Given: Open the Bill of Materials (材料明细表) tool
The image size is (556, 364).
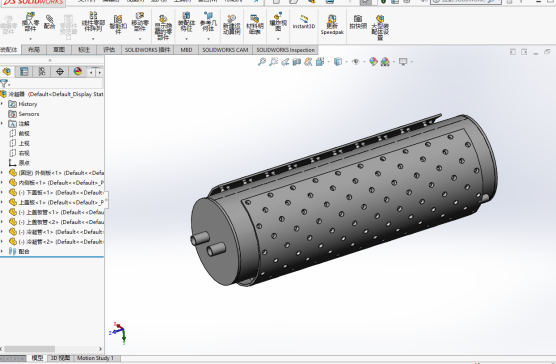Looking at the screenshot, I should coord(255,24).
